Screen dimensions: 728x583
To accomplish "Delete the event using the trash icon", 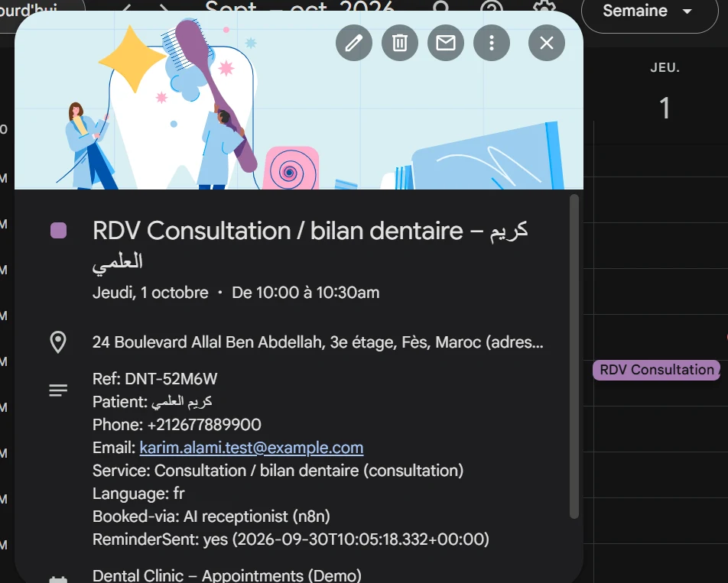I will coord(400,43).
